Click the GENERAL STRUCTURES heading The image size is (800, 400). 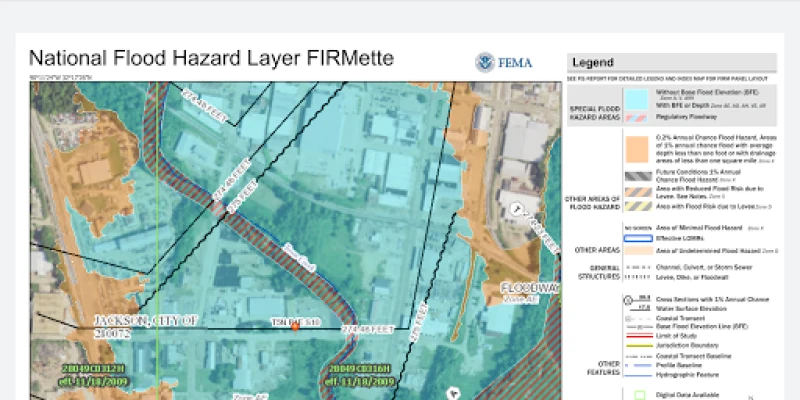coord(599,272)
